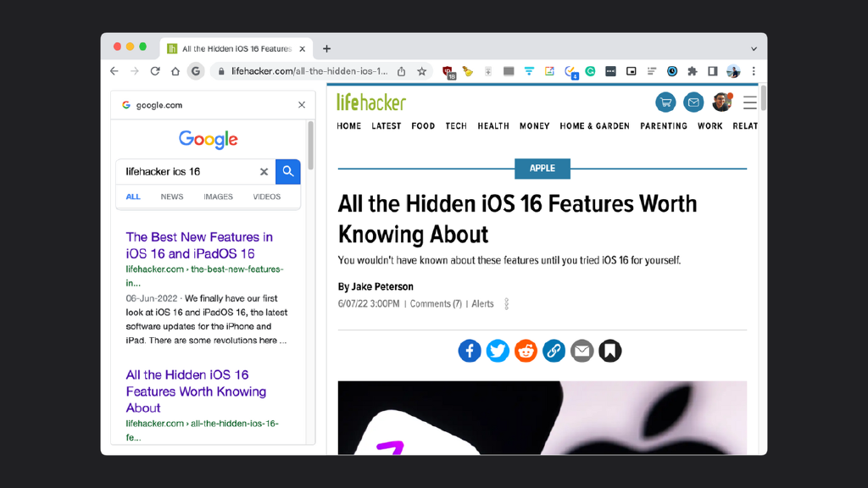Share the article on Reddit
The height and width of the screenshot is (488, 868).
point(526,351)
